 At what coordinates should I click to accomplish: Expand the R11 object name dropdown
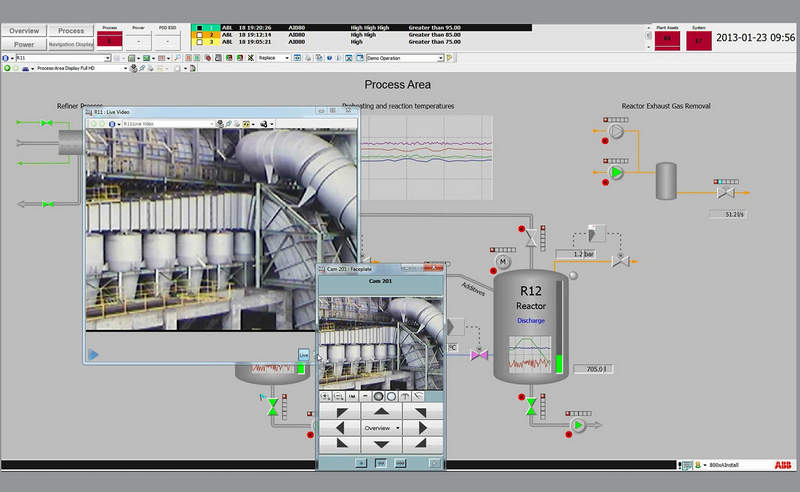[x=107, y=58]
